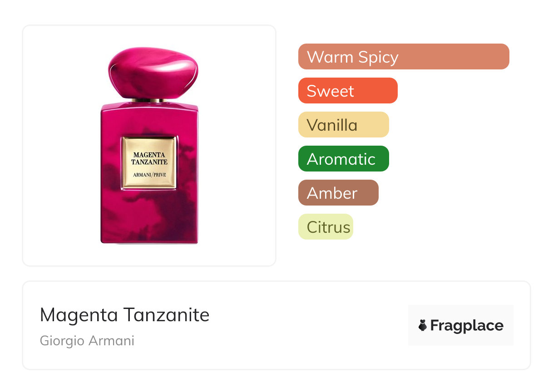Image resolution: width=553 pixels, height=392 pixels.
Task: Click the Fragplace wordmark text
Action: pos(467,325)
